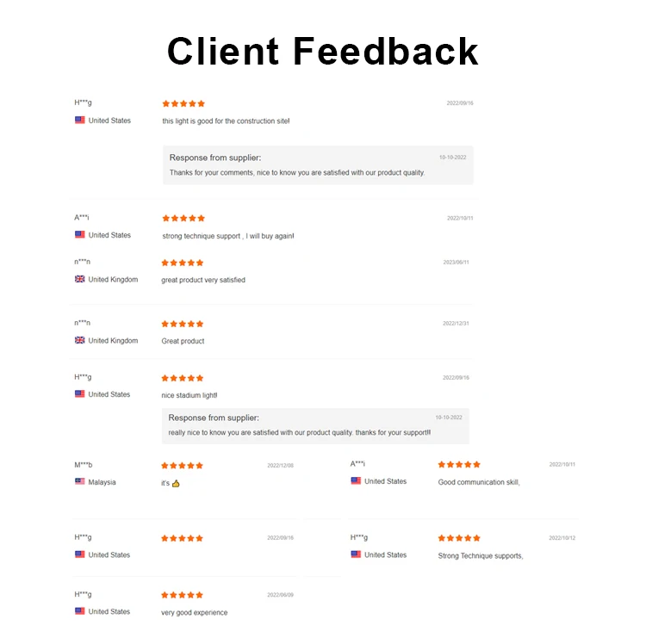Click 'Response from supplier:' under construction site review

[215, 158]
